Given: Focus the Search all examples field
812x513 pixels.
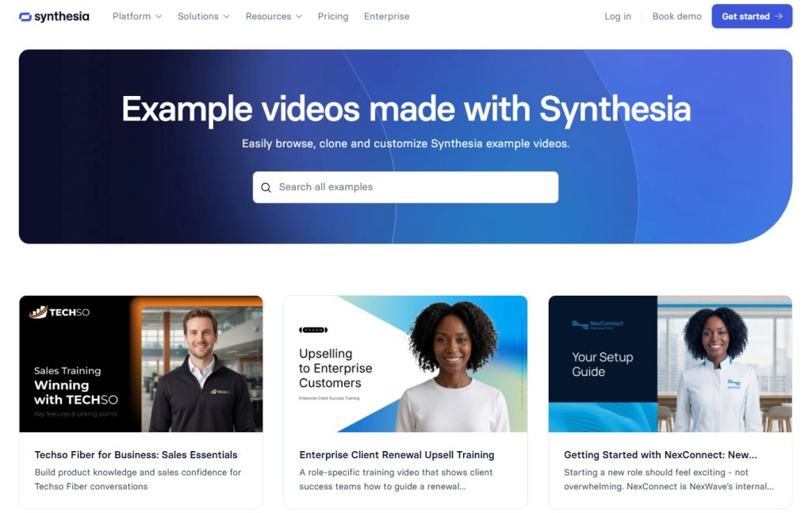Looking at the screenshot, I should click(405, 187).
